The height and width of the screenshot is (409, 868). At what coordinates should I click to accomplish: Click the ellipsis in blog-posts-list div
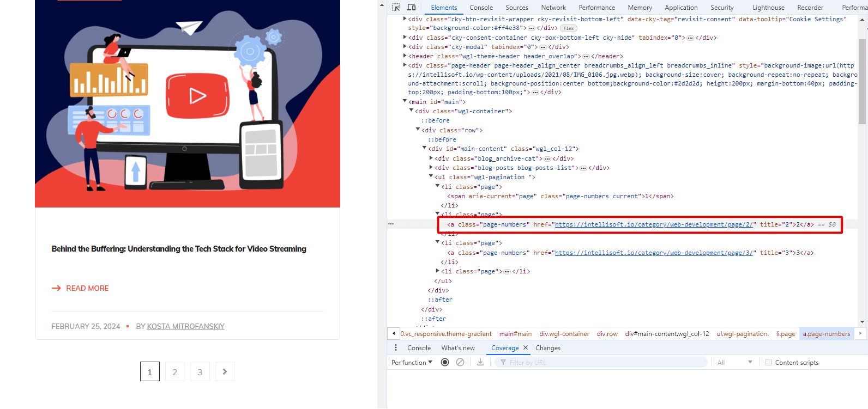(583, 168)
